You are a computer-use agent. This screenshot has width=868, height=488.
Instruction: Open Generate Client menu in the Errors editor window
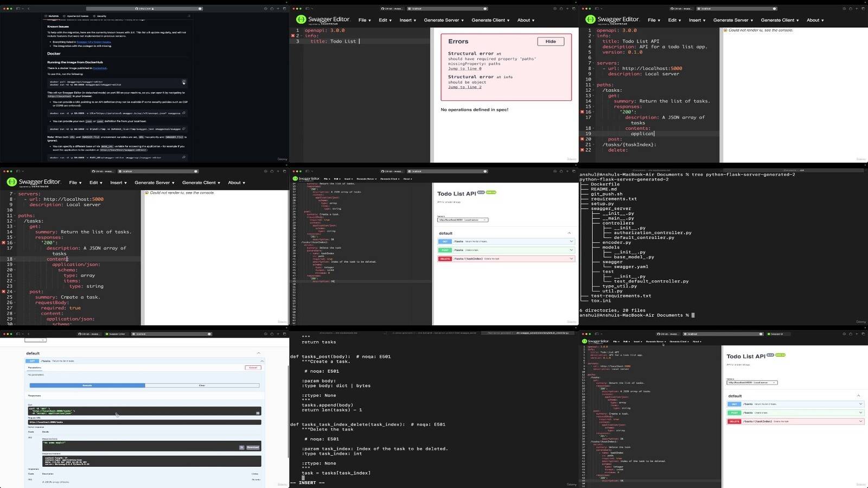tap(490, 20)
